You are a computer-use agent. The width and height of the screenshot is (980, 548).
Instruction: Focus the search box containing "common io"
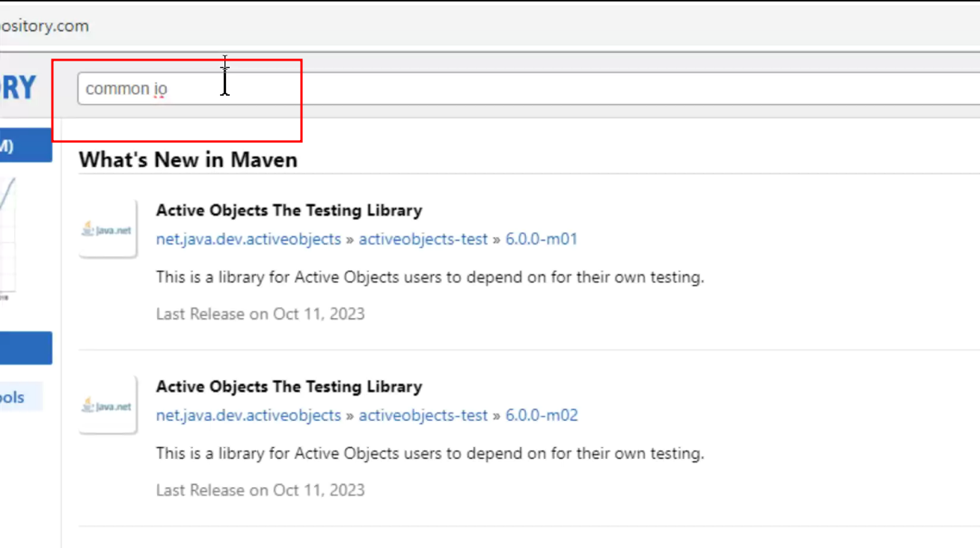tap(528, 89)
